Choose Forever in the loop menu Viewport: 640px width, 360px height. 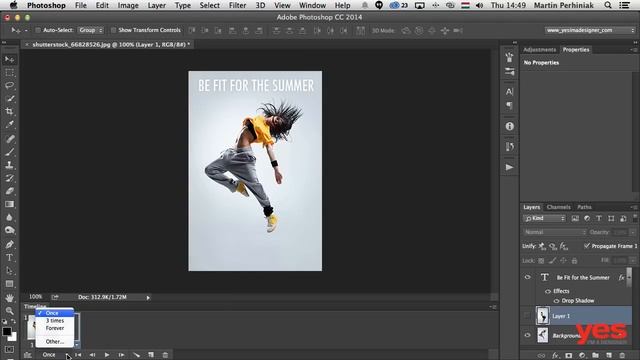click(x=55, y=328)
